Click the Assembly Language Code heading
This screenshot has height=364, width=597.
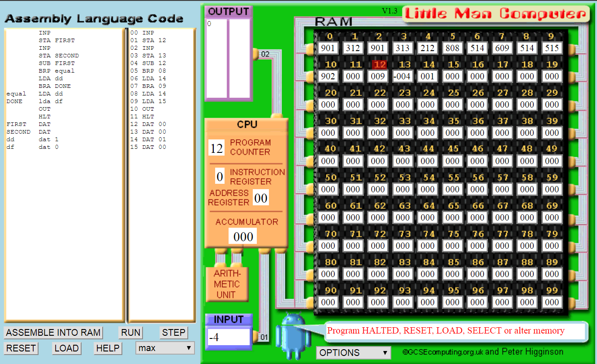click(x=94, y=19)
